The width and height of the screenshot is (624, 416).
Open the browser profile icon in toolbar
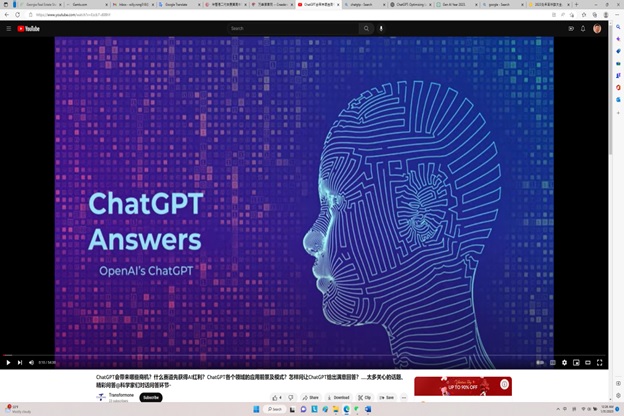coord(606,15)
